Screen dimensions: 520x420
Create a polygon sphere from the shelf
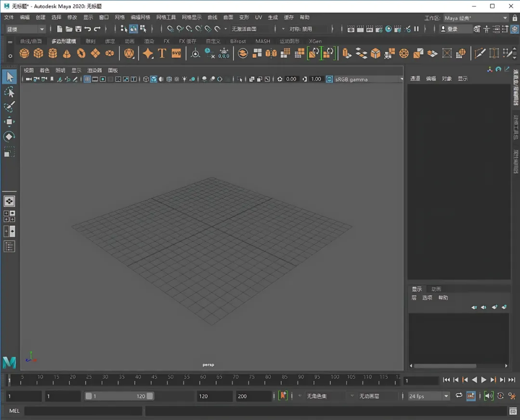(24, 53)
